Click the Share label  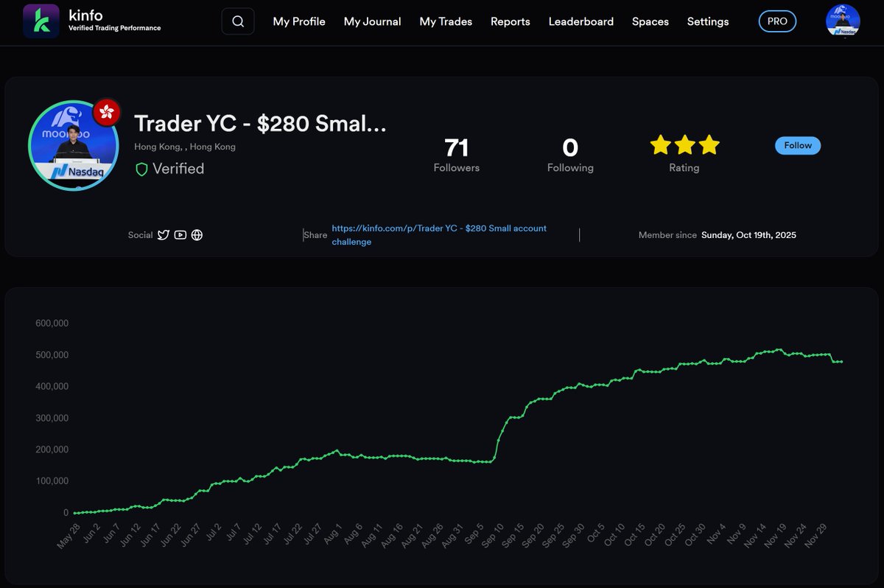[x=315, y=235]
